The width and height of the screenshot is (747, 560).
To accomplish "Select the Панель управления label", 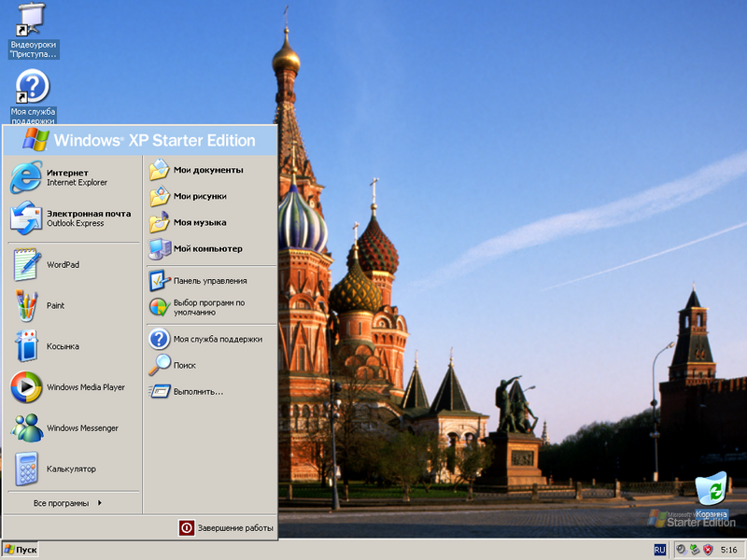I will point(210,281).
